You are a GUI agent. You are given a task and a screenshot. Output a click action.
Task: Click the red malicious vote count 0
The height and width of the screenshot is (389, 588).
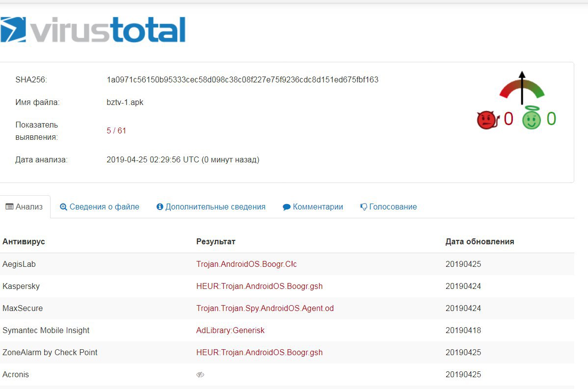(508, 119)
